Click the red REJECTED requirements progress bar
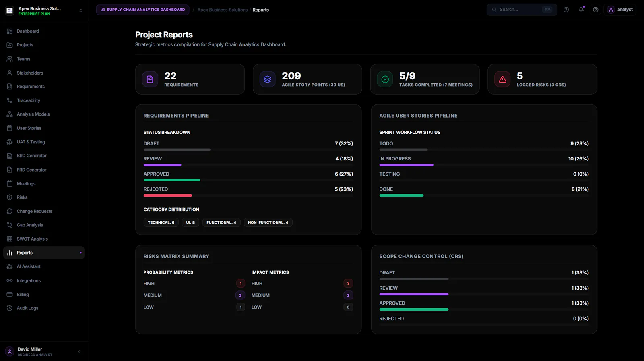Screen dimensions: 644x361 [168, 195]
